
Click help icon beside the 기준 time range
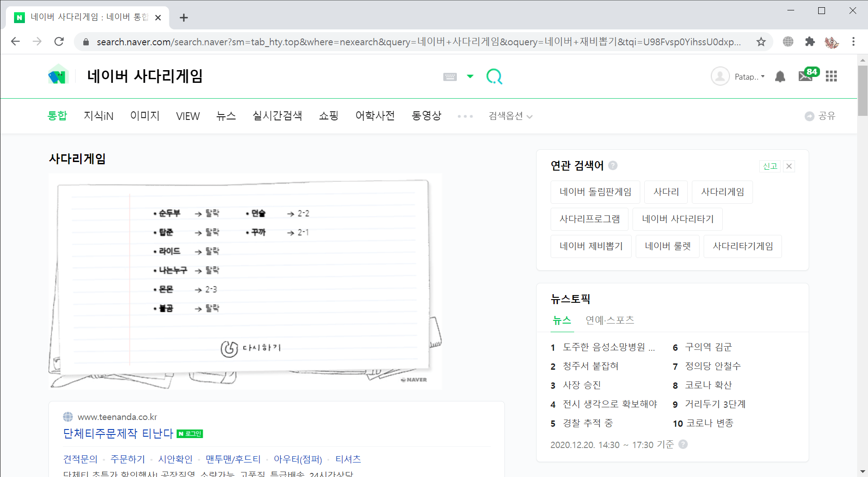[x=683, y=444]
